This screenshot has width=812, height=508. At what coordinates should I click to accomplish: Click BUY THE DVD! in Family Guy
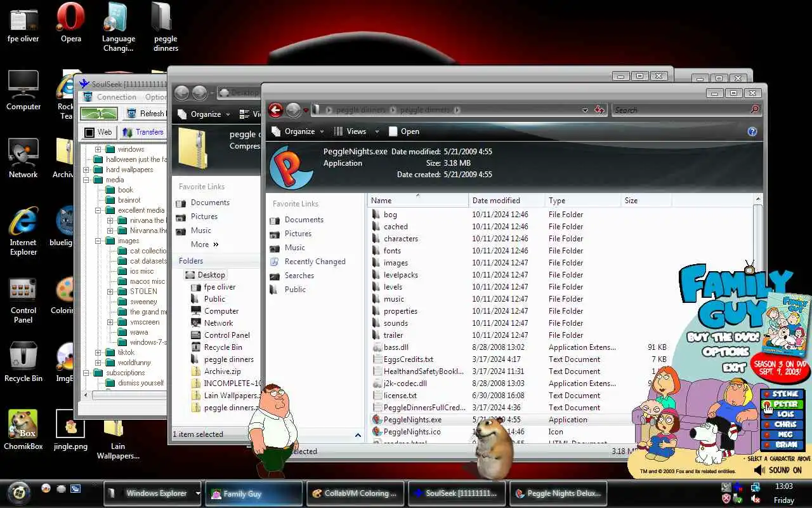click(x=723, y=337)
